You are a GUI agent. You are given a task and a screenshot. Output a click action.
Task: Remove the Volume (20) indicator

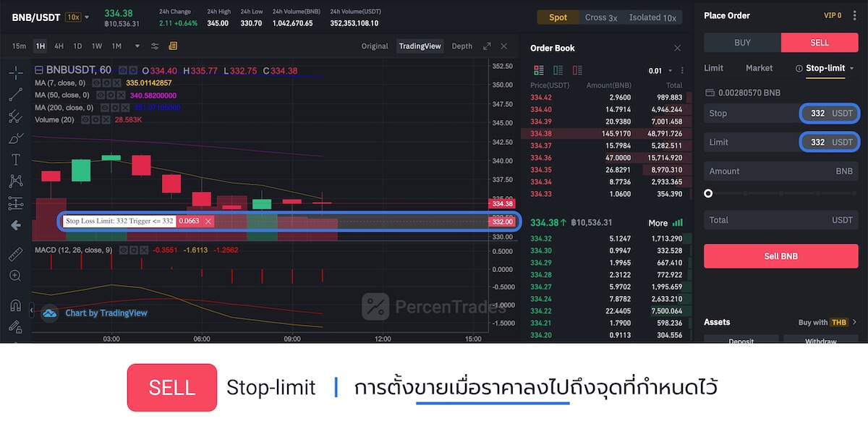click(106, 119)
